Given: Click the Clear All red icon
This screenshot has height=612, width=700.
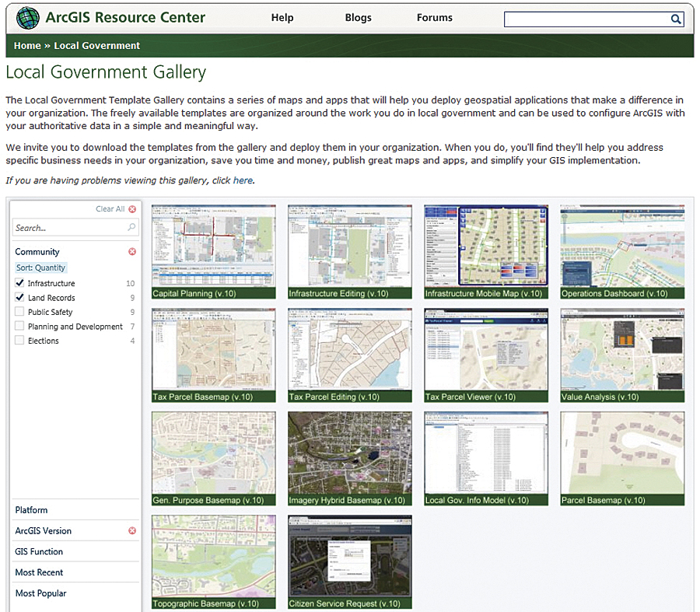Looking at the screenshot, I should click(131, 208).
